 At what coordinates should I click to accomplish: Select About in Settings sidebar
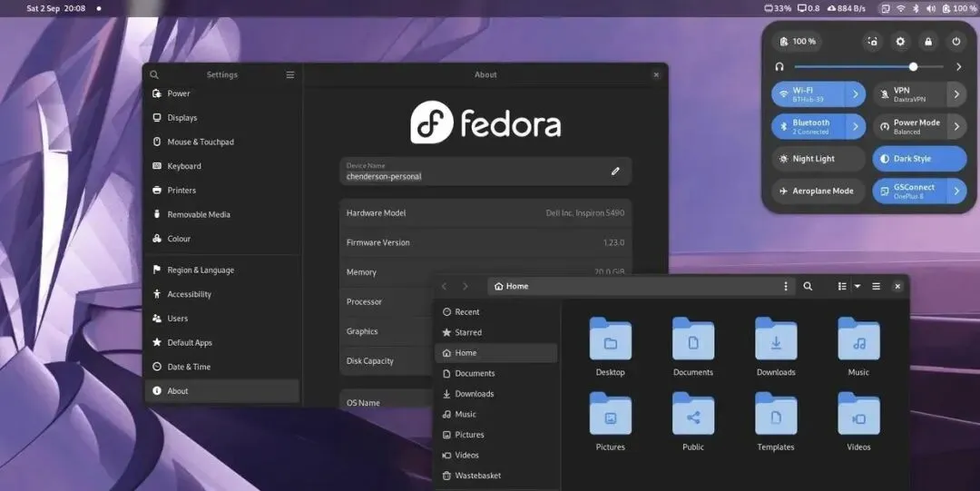pyautogui.click(x=222, y=391)
